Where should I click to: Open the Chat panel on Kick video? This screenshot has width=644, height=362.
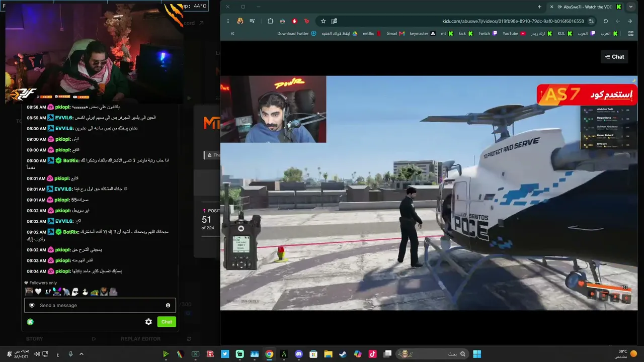point(614,57)
